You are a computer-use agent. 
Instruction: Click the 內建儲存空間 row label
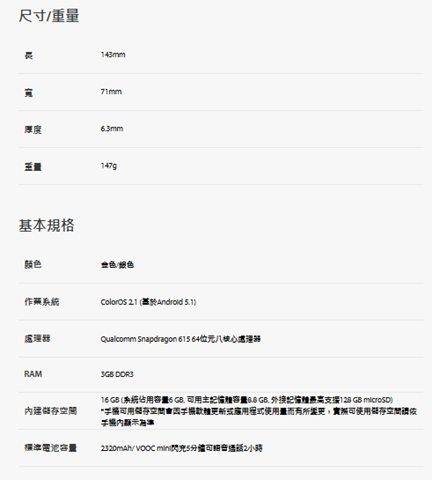51,411
